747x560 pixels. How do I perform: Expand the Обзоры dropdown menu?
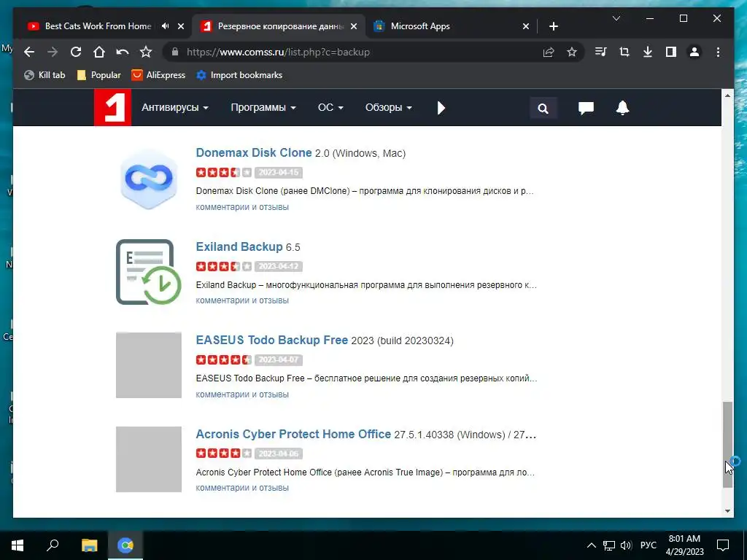(388, 108)
